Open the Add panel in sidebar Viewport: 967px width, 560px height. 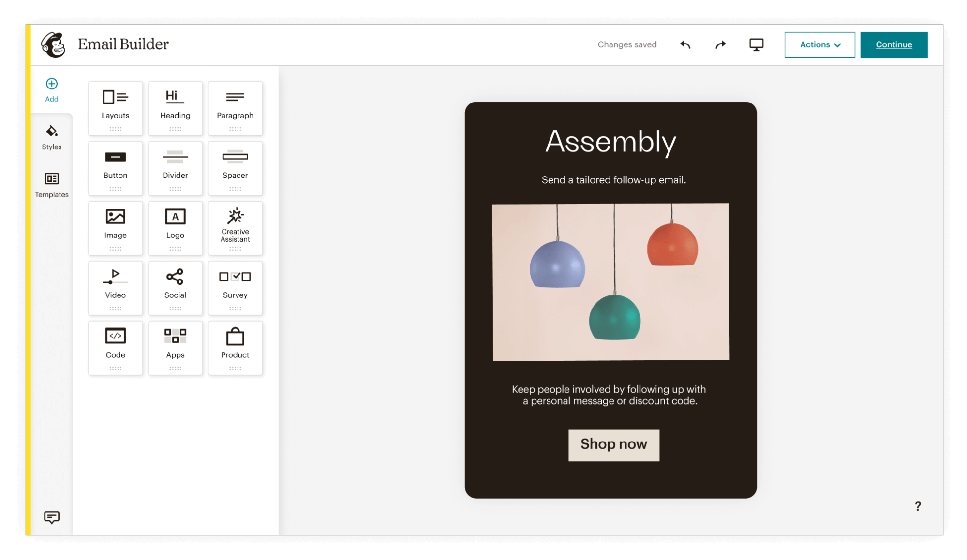tap(52, 90)
